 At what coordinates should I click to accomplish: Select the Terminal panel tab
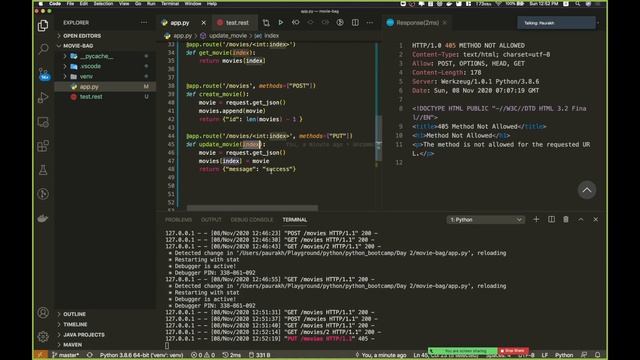(295, 220)
